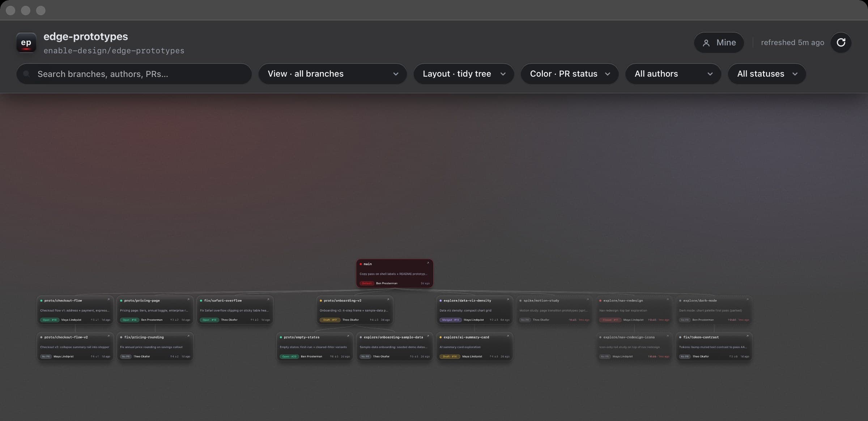Open external link on proto/empty-states card
The image size is (868, 421).
pos(348,336)
